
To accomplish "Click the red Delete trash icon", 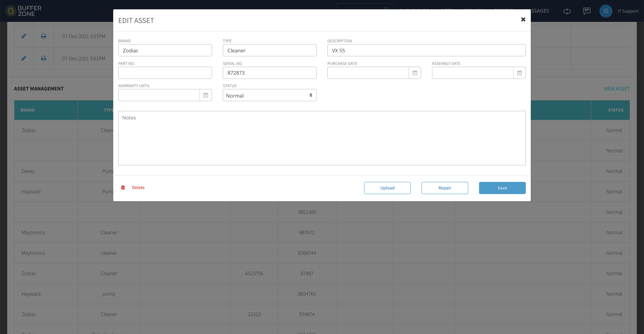I will tap(123, 187).
